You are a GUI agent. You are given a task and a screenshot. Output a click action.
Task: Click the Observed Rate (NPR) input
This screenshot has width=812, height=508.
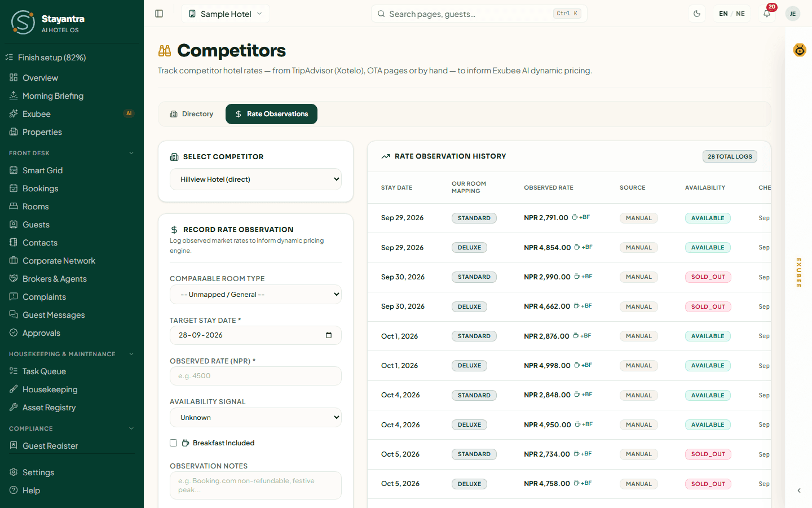255,376
